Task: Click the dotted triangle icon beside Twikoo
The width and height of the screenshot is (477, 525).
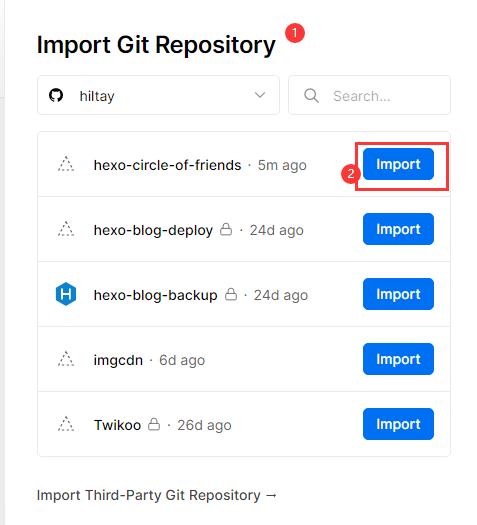Action: click(x=66, y=424)
